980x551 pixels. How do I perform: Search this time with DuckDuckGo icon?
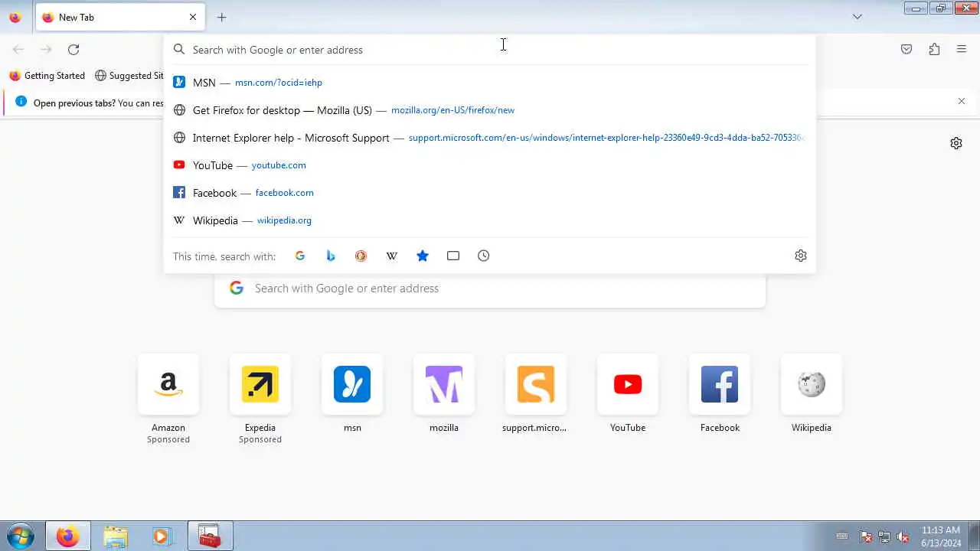[x=361, y=256]
